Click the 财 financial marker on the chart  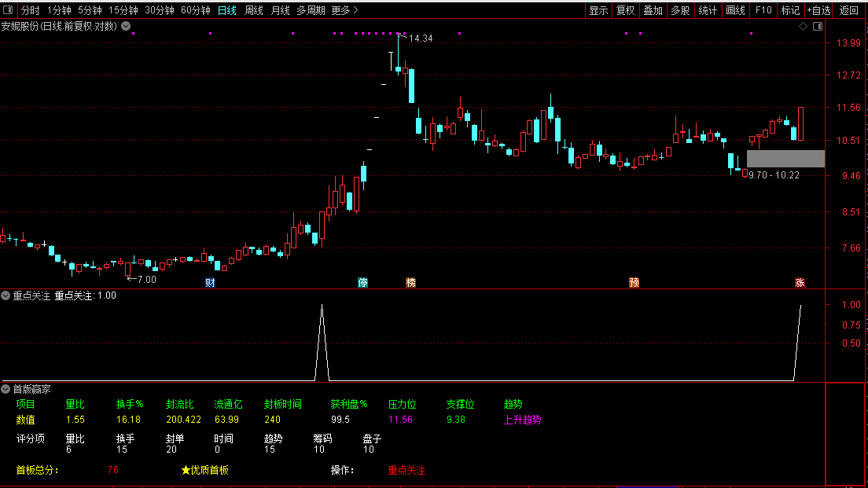(210, 283)
